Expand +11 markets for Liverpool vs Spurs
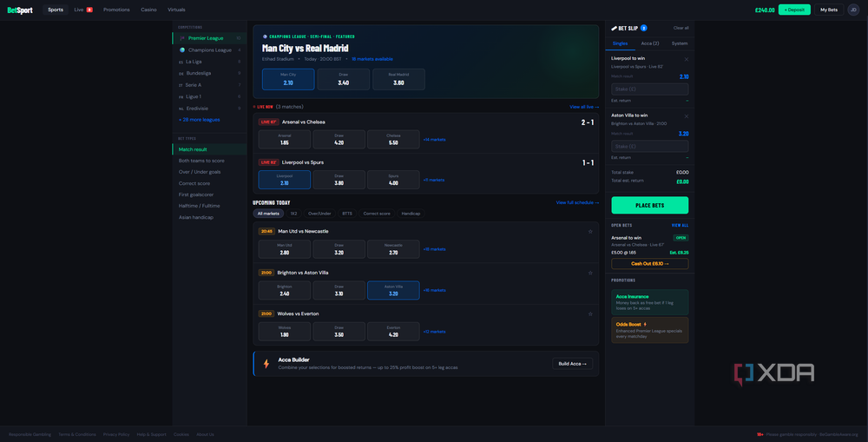 433,180
